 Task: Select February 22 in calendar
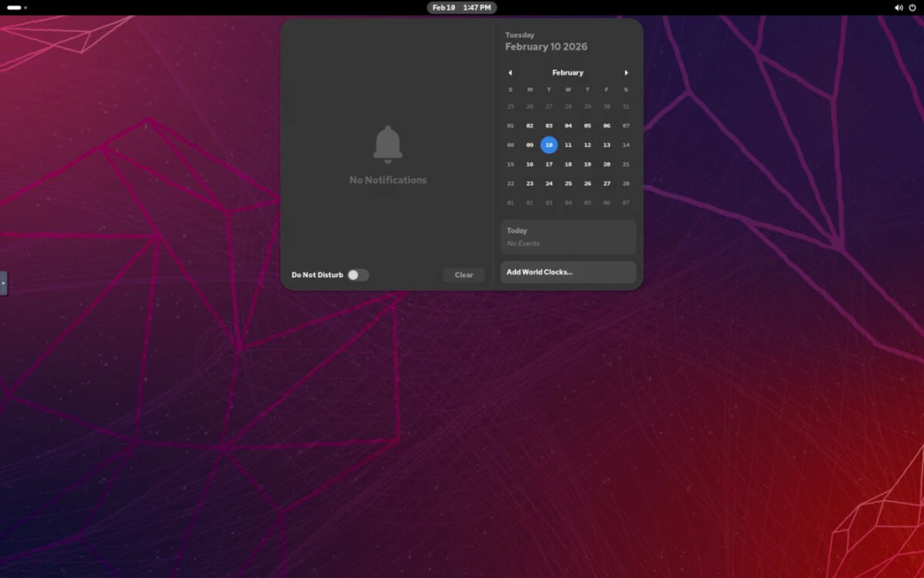pos(510,183)
